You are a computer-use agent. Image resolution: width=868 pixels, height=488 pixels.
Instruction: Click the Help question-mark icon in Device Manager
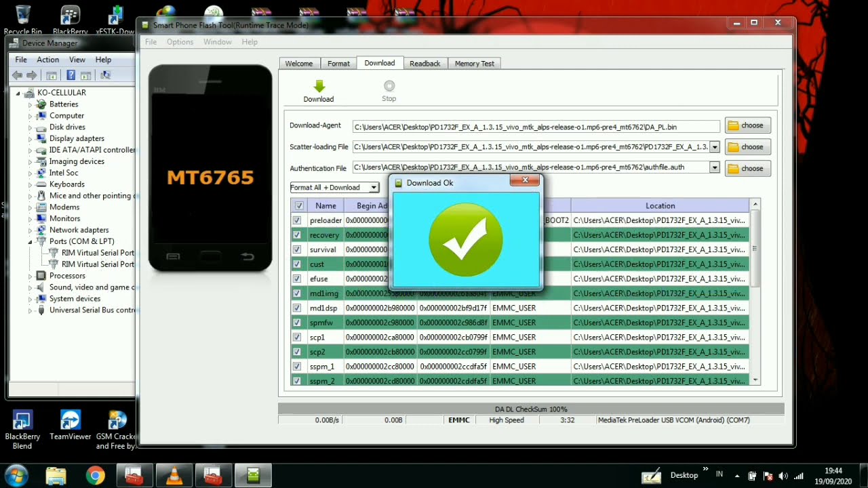71,75
